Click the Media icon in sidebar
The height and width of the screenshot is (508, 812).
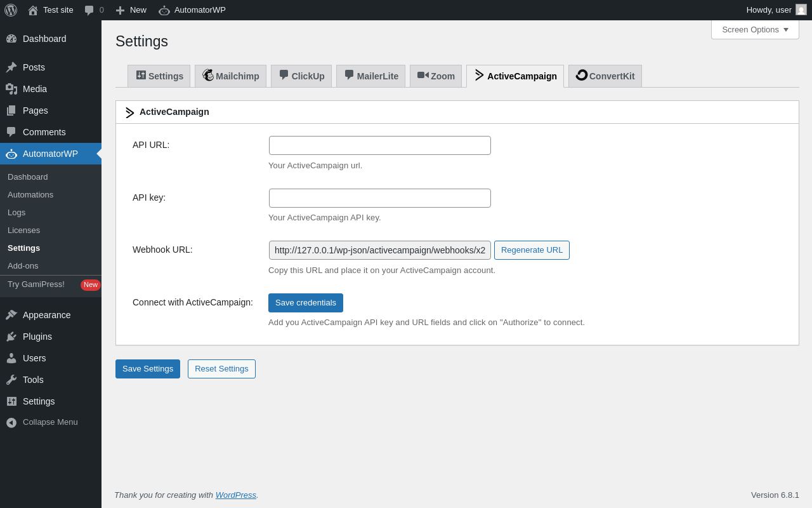point(11,89)
